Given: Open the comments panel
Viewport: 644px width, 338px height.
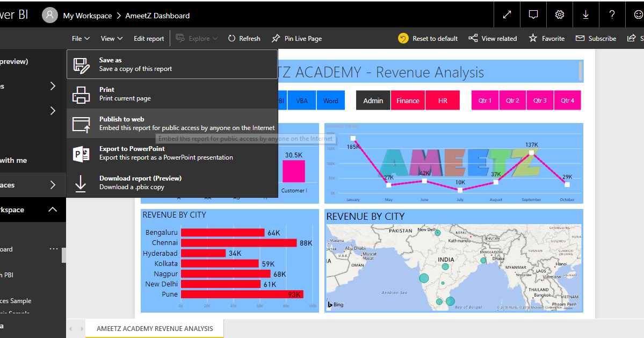Looking at the screenshot, I should pyautogui.click(x=533, y=15).
